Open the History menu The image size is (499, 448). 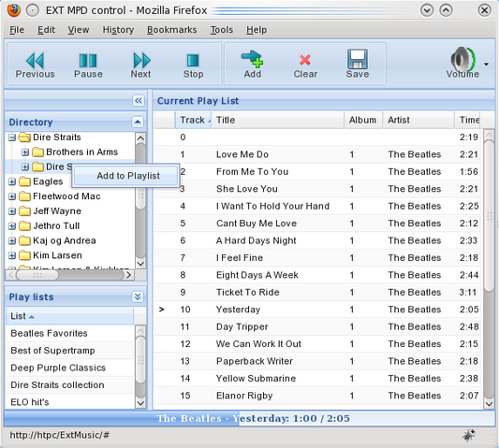(118, 30)
